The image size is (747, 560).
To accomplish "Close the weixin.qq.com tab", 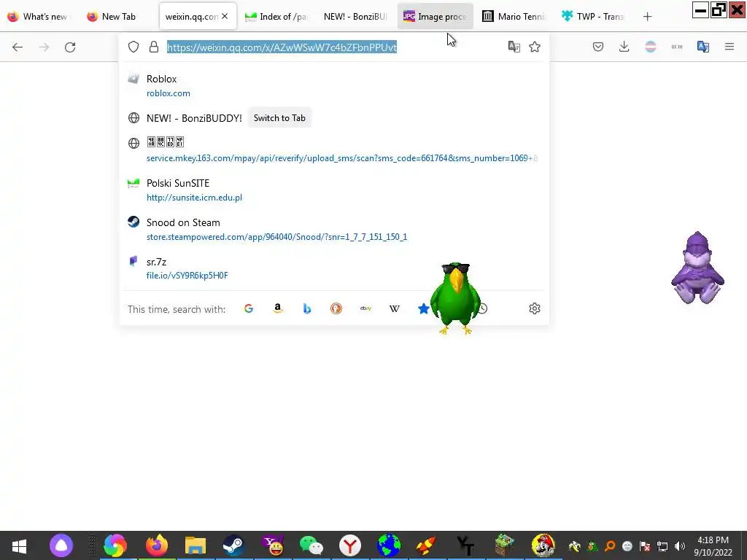I will click(x=225, y=16).
